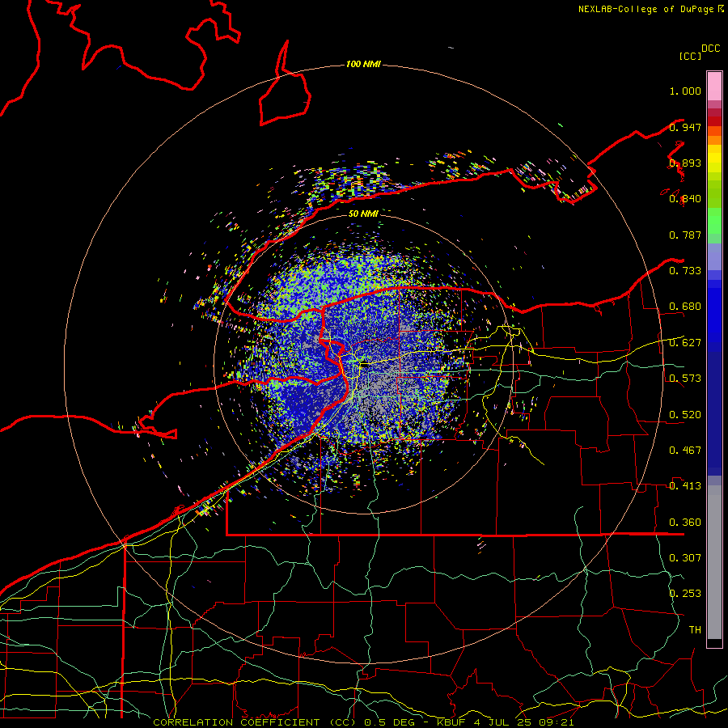Click the 0.787 color scale value
This screenshot has height=728, width=728.
[x=685, y=235]
